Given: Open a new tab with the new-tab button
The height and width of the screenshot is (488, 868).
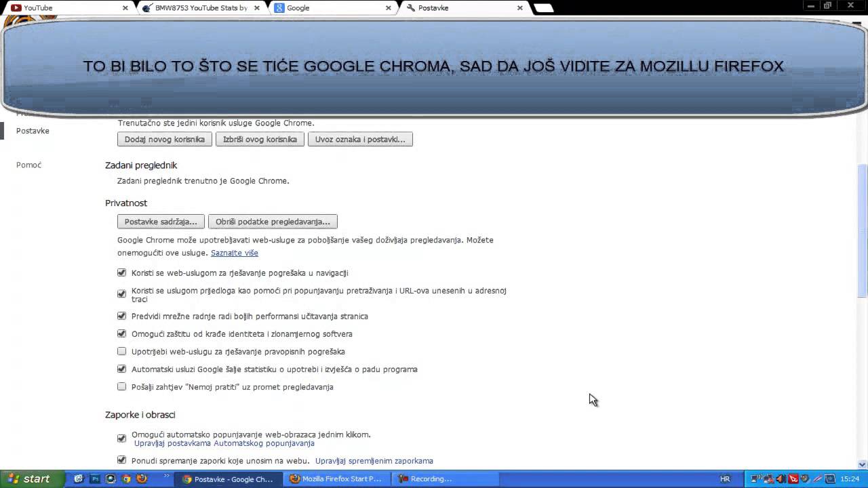Looking at the screenshot, I should 544,8.
